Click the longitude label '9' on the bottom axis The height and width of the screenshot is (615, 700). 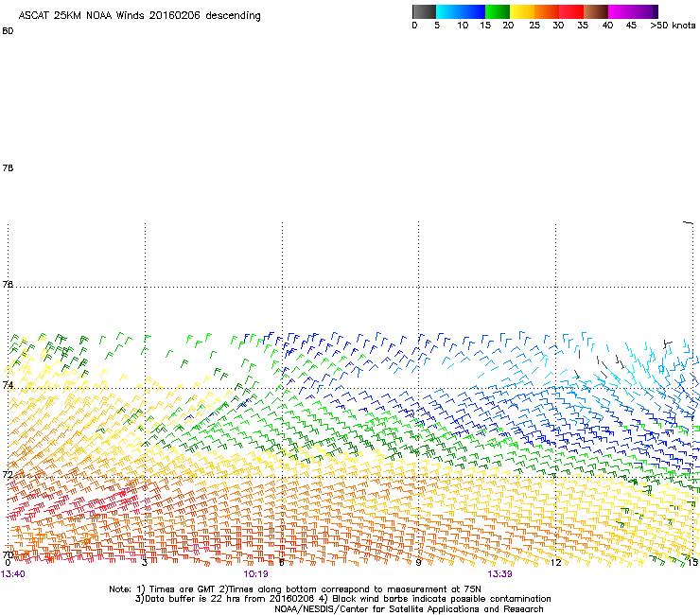coord(418,563)
